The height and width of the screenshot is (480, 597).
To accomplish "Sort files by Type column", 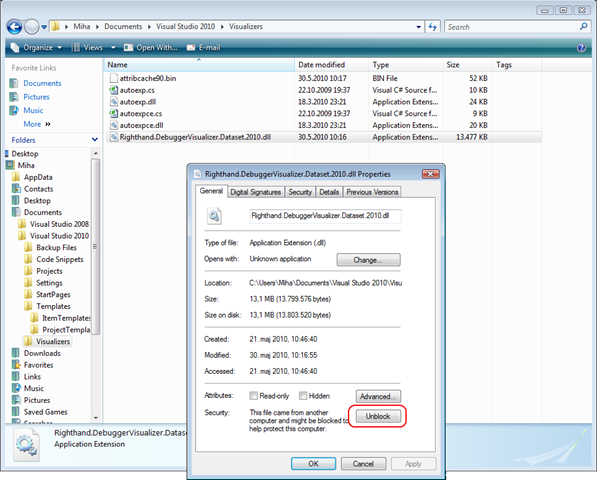I will (405, 65).
